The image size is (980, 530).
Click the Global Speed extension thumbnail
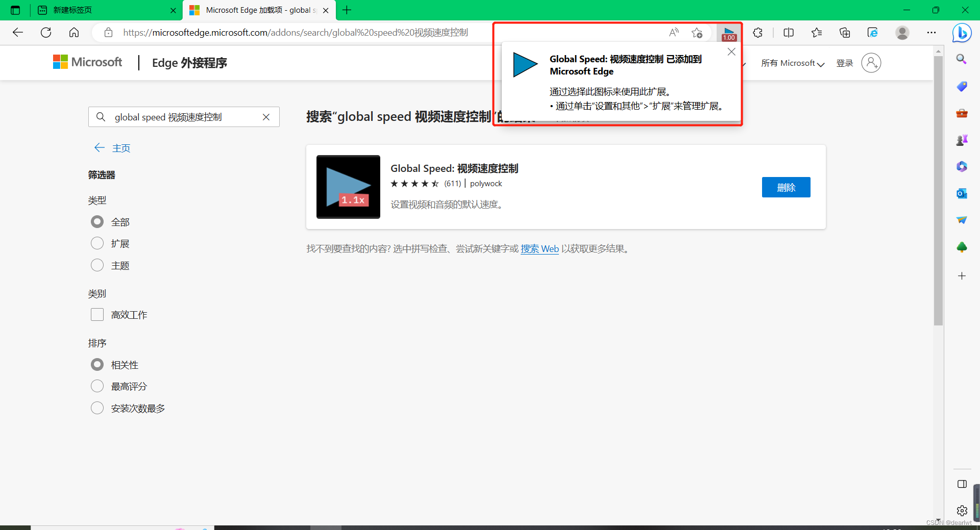(x=348, y=187)
